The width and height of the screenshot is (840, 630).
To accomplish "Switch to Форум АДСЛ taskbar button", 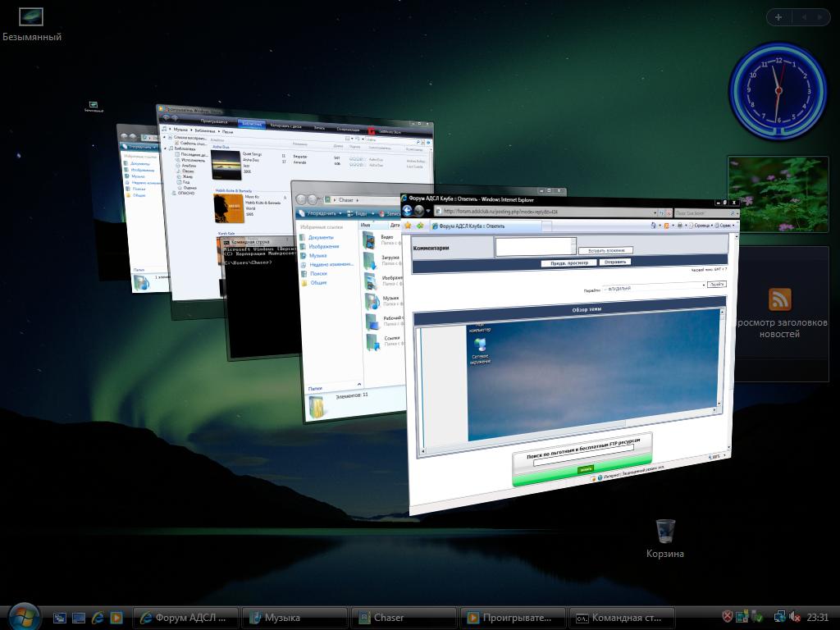I will [187, 618].
